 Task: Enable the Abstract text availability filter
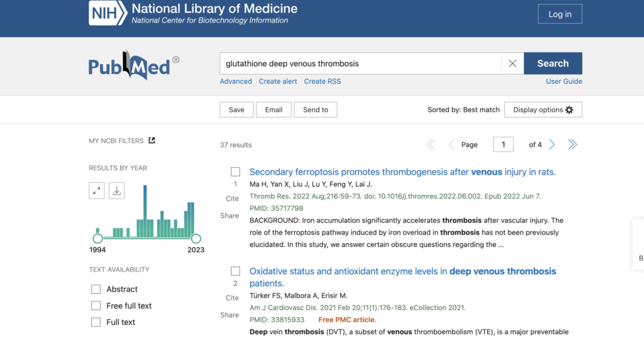(x=96, y=289)
